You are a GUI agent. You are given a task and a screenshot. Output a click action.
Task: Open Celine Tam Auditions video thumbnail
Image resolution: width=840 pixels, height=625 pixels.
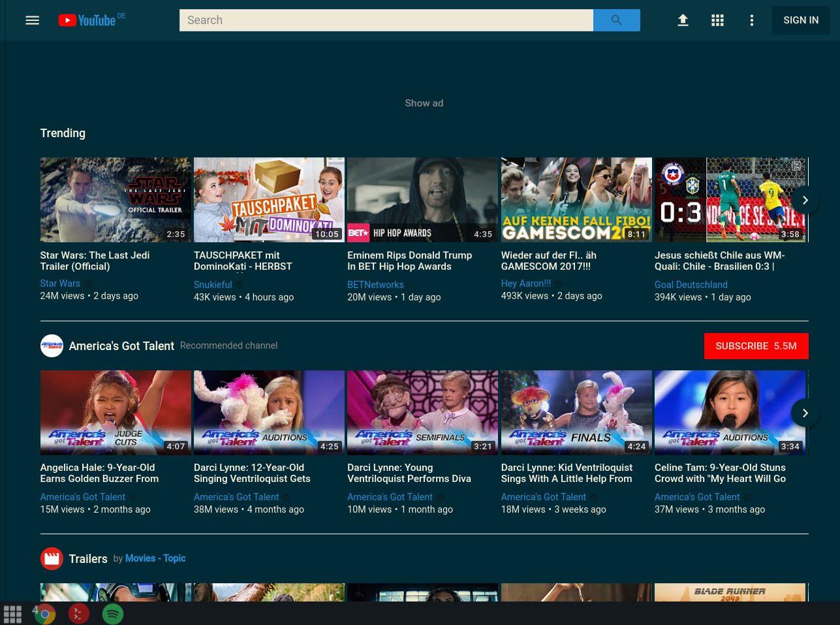click(730, 413)
